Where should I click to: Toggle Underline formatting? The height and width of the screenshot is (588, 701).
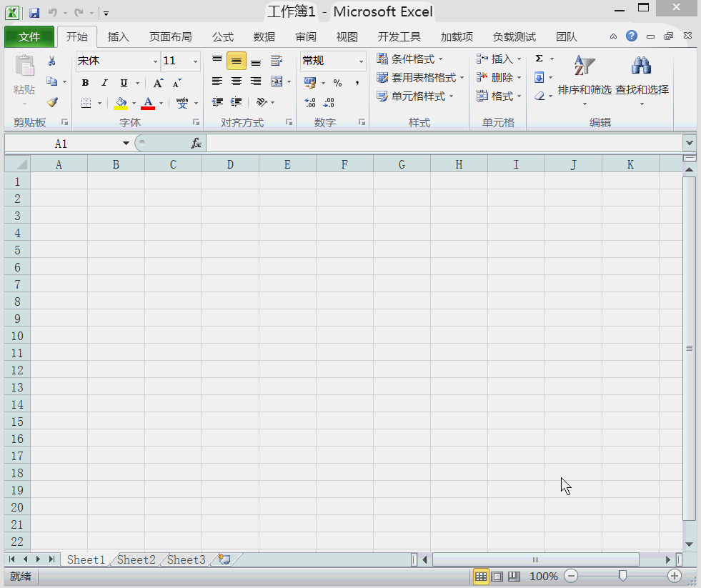pos(124,83)
